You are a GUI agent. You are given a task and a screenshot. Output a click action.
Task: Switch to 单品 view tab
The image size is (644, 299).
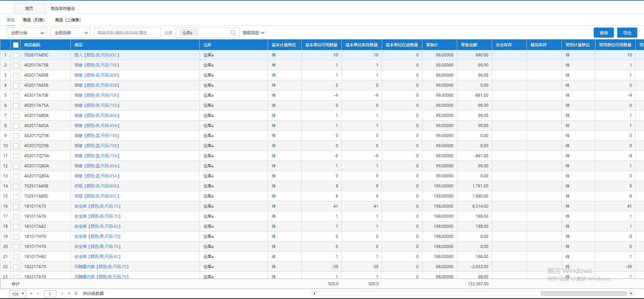click(x=11, y=20)
